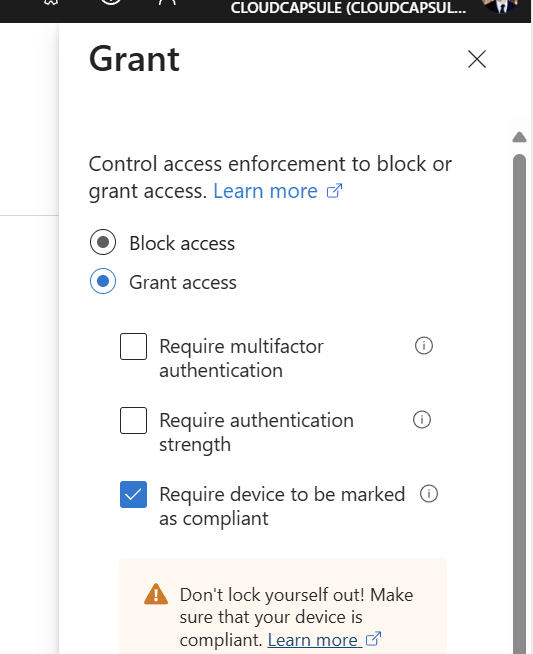This screenshot has height=654, width=533.
Task: Check Require authentication strength
Action: pyautogui.click(x=133, y=420)
